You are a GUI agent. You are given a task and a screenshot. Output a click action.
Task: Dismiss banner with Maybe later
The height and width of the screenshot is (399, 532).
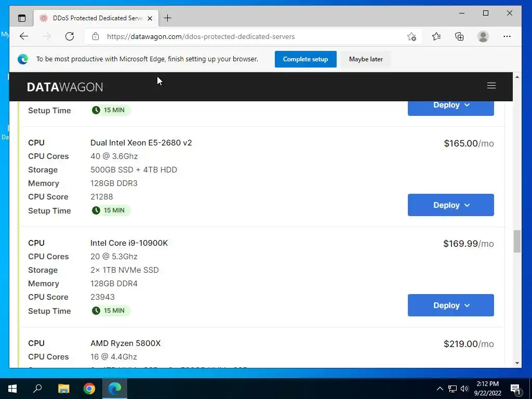point(366,59)
